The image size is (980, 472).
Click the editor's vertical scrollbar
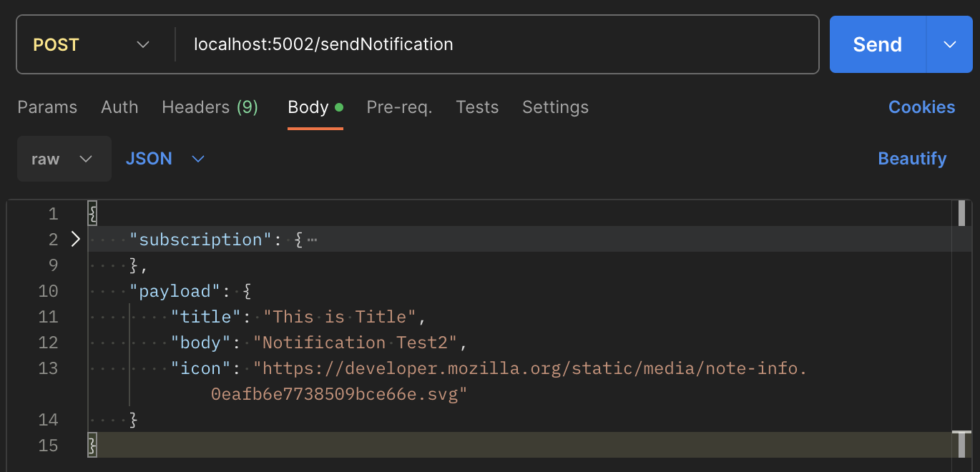(961, 214)
